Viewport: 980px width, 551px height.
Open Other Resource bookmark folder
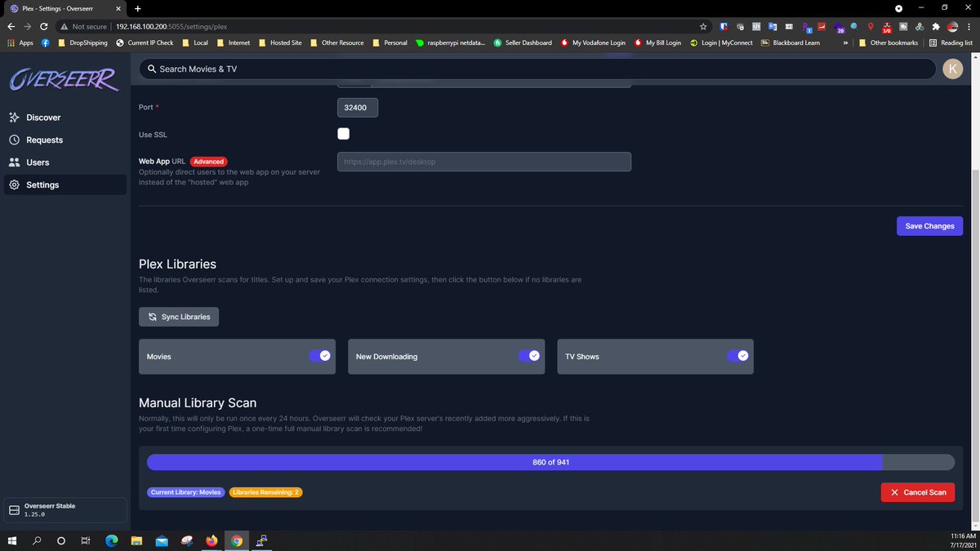pos(336,42)
